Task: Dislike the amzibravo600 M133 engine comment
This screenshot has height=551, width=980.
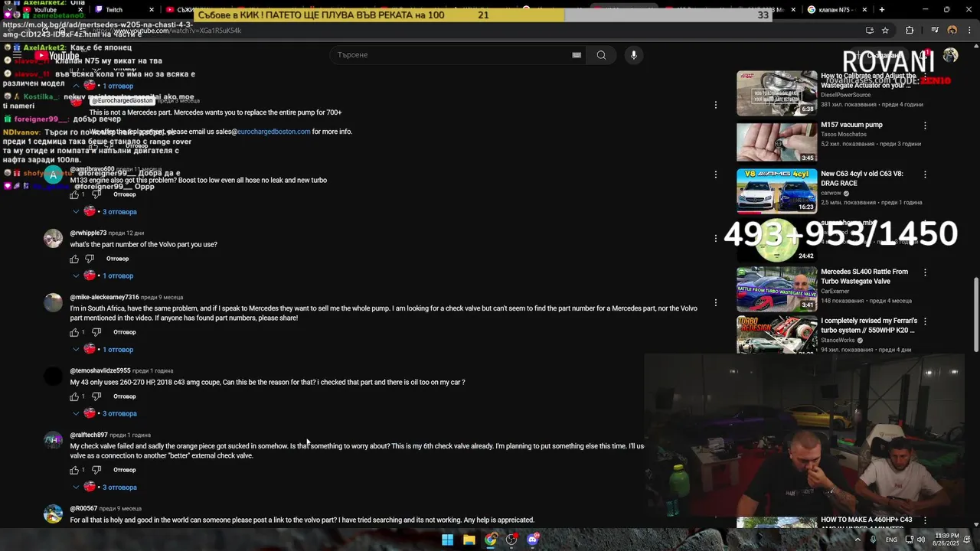Action: click(96, 194)
